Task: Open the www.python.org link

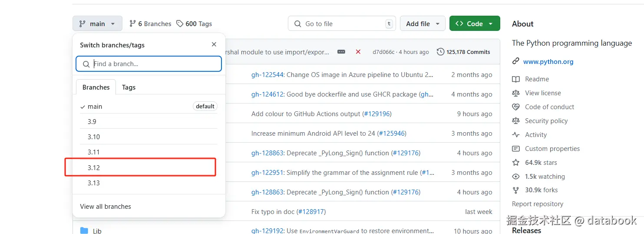Action: (x=548, y=62)
